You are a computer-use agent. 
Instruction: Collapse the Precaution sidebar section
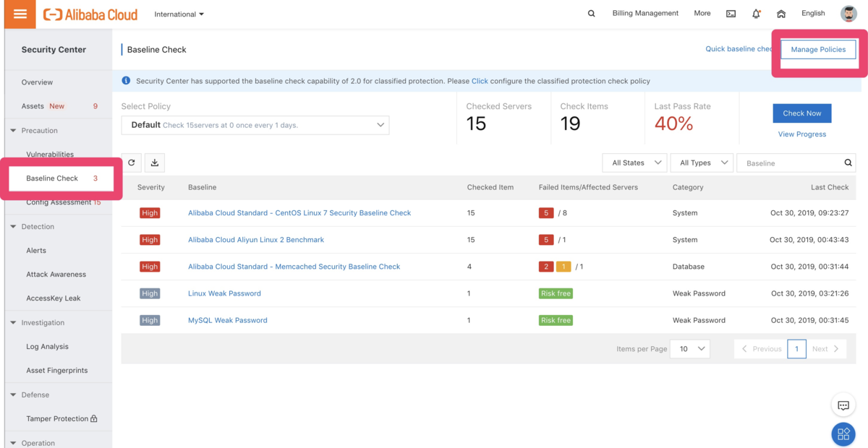click(14, 131)
